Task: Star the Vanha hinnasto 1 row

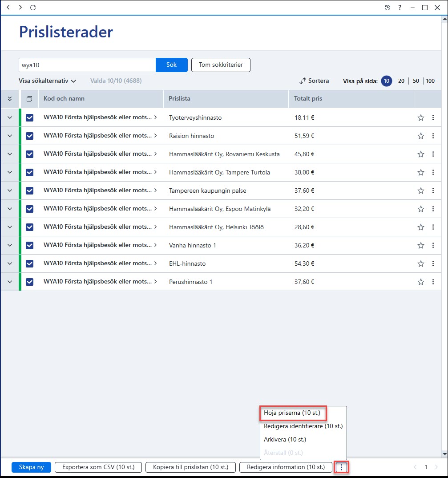Action: [421, 245]
